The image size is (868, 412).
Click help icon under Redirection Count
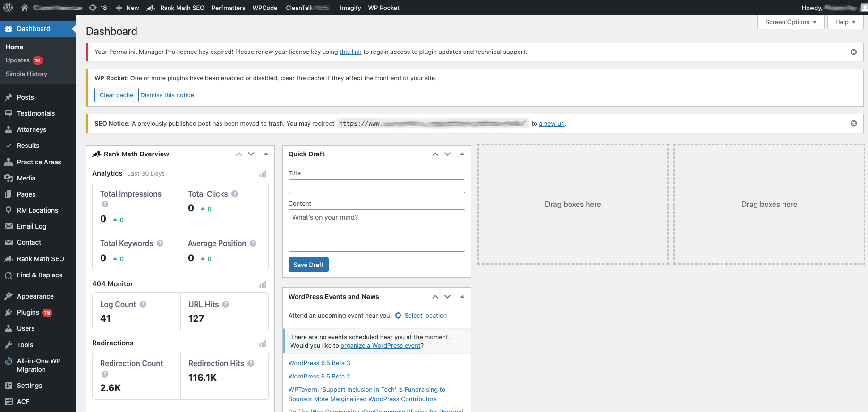[x=105, y=374]
